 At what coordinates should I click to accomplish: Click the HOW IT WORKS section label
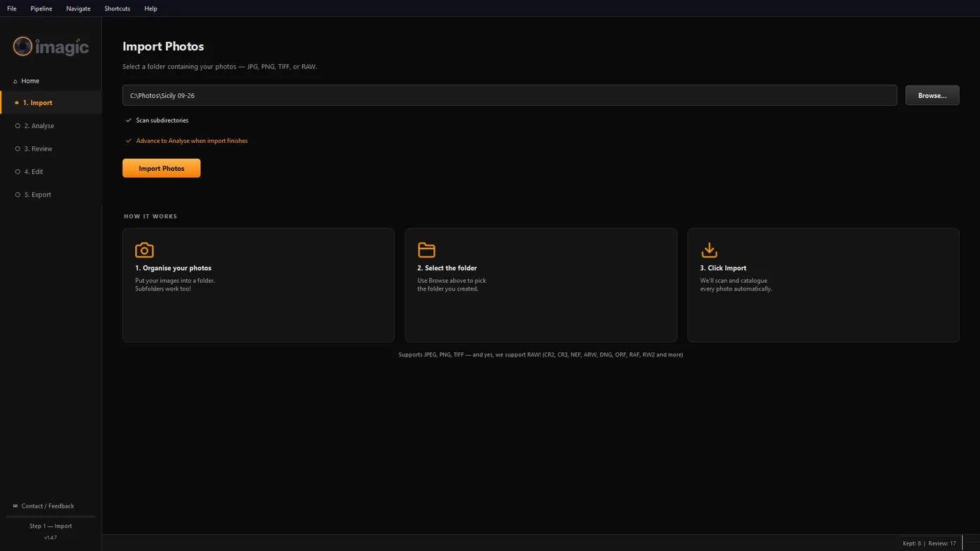tap(150, 216)
